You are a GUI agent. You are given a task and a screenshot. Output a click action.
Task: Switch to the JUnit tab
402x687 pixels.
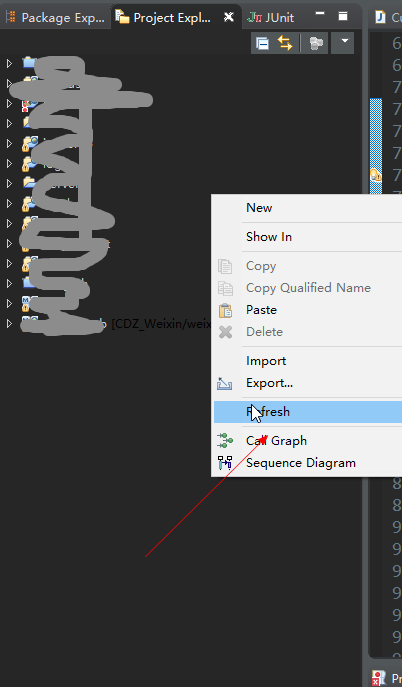coord(271,18)
